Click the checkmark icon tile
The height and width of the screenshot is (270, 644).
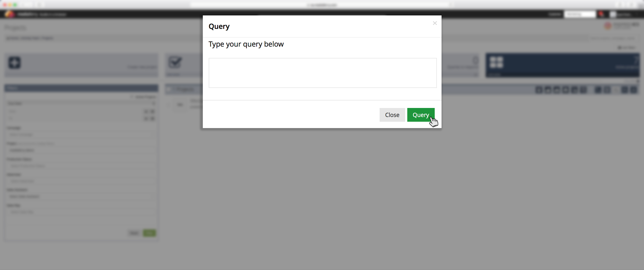coord(175,62)
